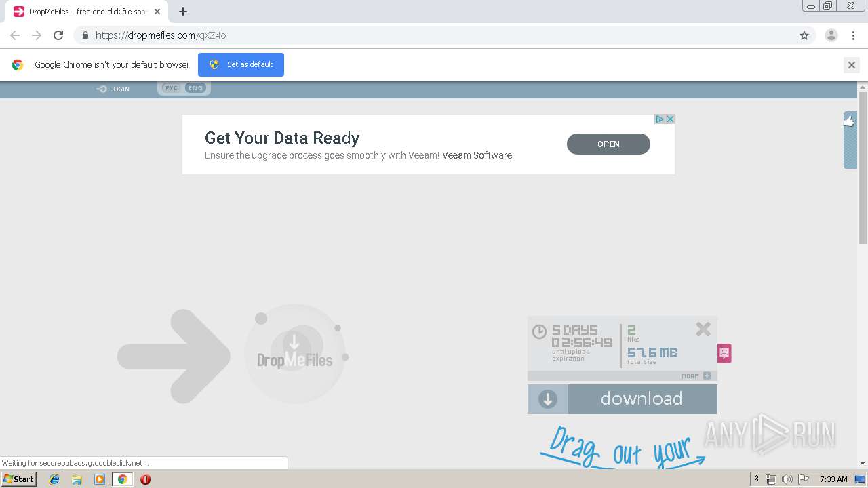Expand details with MORE plus button
868x488 pixels.
point(696,375)
